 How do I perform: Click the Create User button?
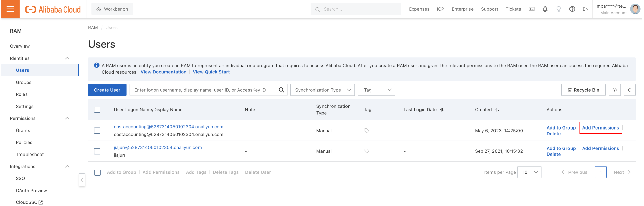click(x=107, y=90)
